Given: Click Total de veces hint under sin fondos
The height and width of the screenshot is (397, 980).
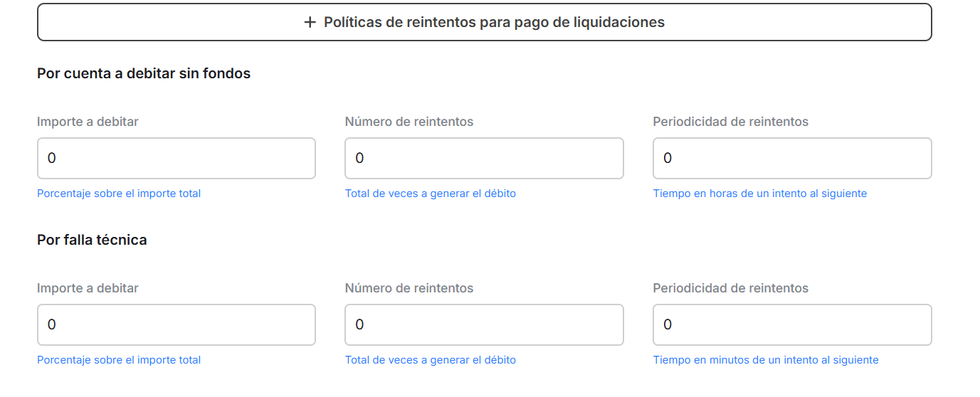Looking at the screenshot, I should pyautogui.click(x=431, y=194).
